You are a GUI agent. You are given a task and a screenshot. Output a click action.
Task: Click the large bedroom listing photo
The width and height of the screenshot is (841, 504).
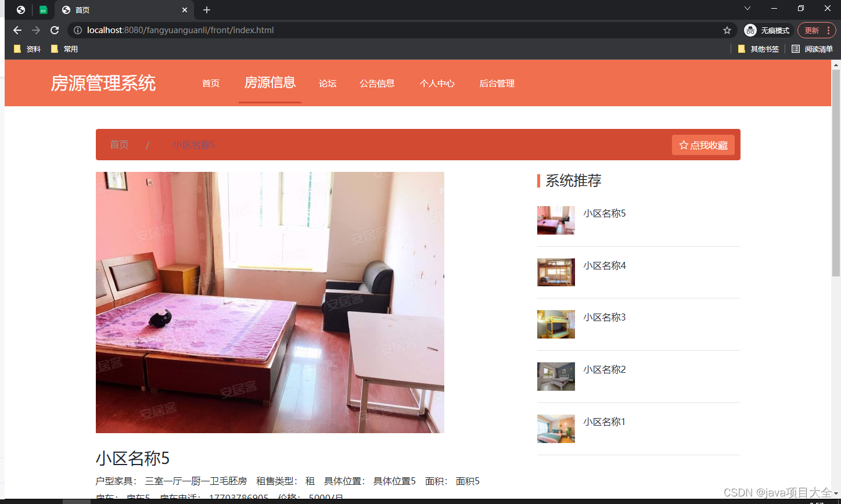tap(270, 303)
